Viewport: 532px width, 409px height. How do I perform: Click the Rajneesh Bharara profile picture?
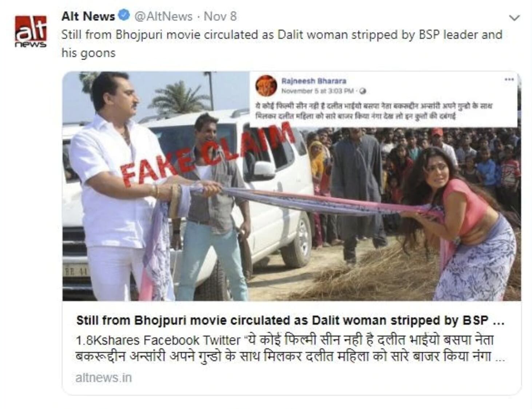(266, 86)
